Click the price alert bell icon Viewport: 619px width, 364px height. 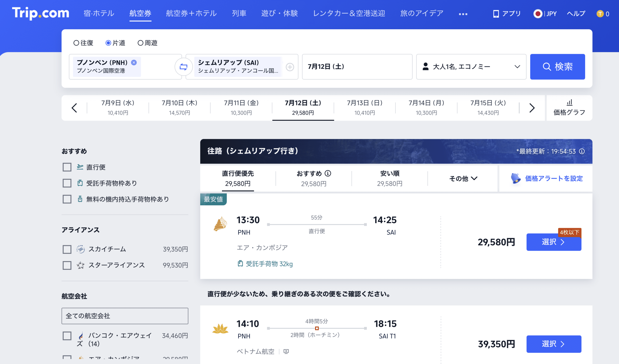[516, 178]
